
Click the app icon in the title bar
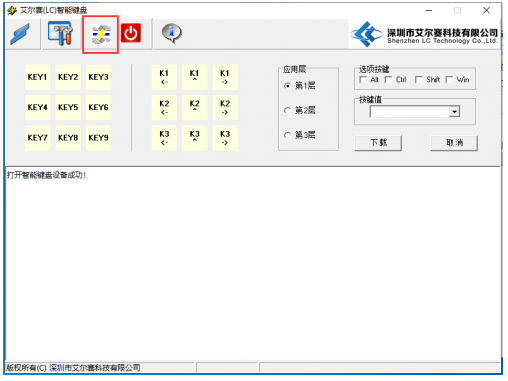[12, 11]
